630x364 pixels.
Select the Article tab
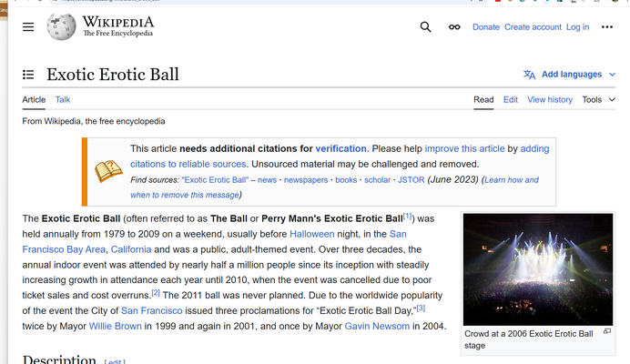pos(34,99)
